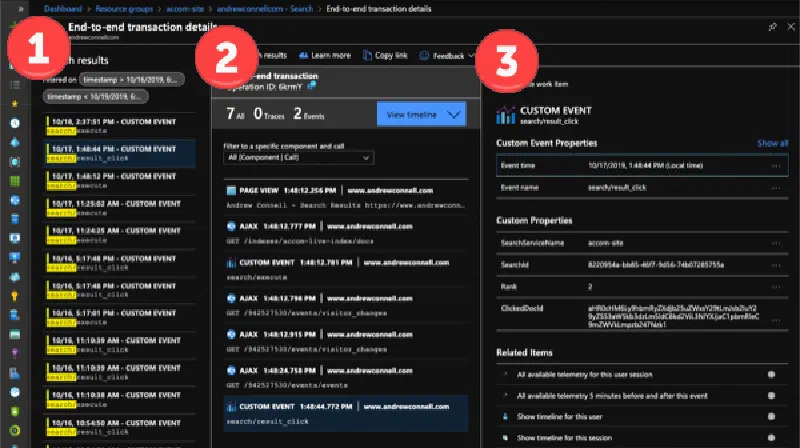800x448 pixels.
Task: Click the Feedback smiley icon
Action: coord(423,56)
